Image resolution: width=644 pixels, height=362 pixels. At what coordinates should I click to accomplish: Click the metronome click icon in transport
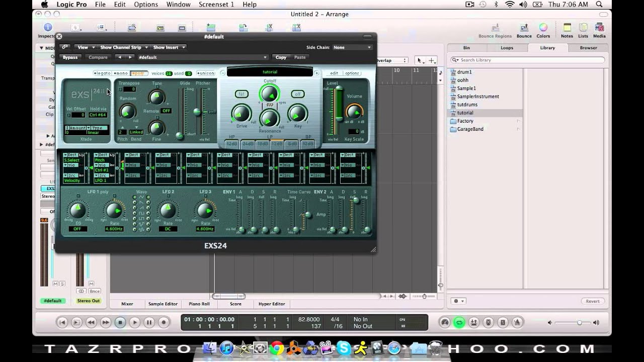coord(517,322)
